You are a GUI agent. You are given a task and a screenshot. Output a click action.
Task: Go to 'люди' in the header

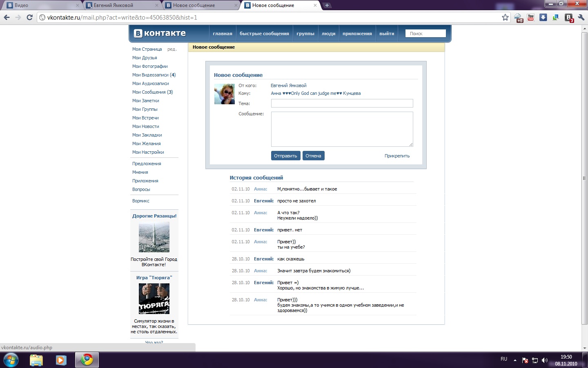coord(328,34)
